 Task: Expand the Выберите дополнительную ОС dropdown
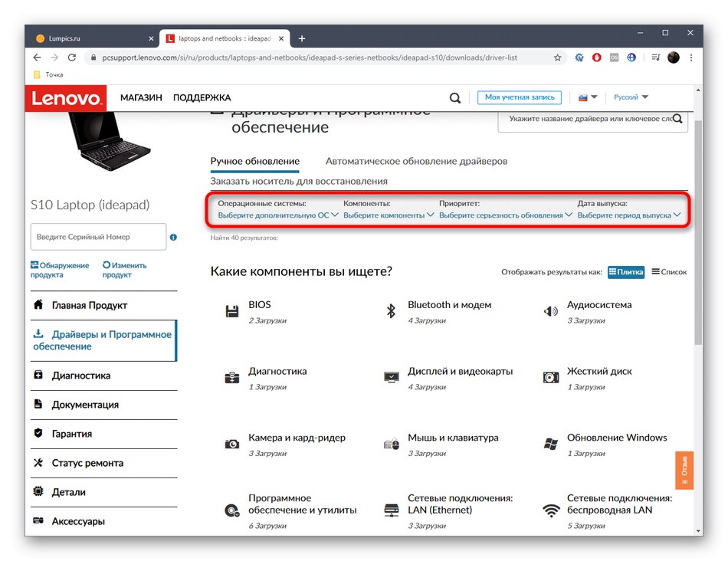click(x=277, y=215)
